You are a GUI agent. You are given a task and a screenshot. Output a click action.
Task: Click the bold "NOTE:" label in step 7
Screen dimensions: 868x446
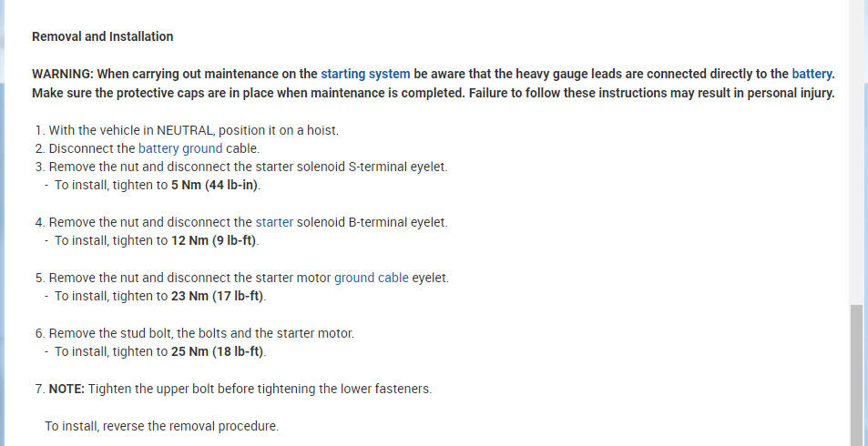coord(66,389)
